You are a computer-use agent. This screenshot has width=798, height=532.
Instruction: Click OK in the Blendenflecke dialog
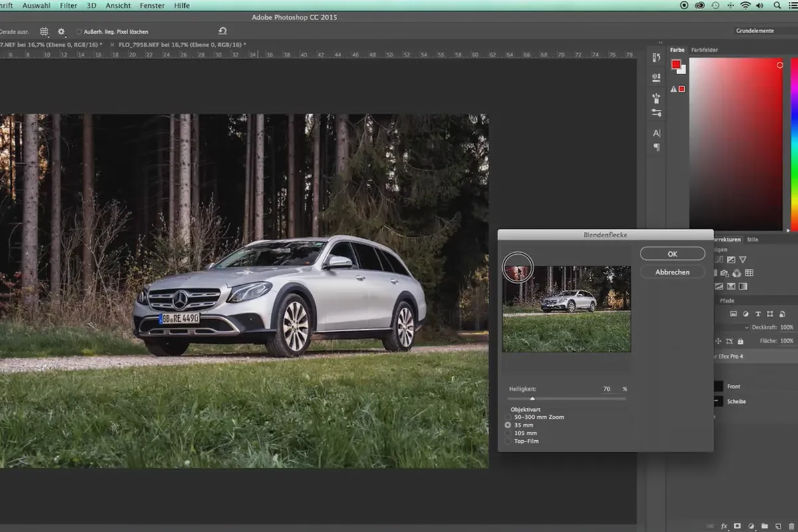pos(672,254)
